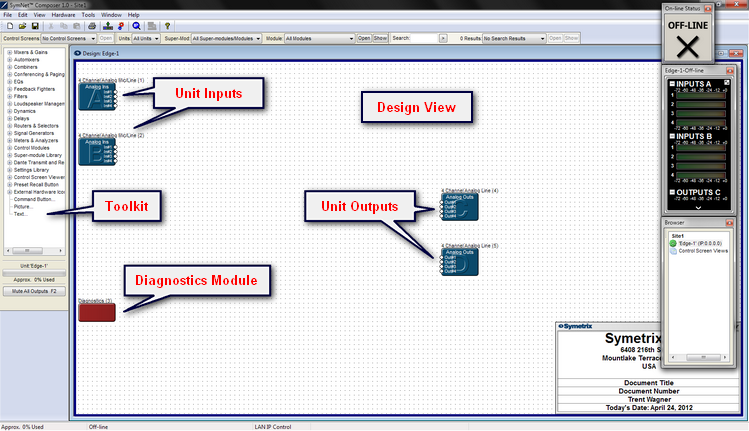This screenshot has height=431, width=749.
Task: Open a design using the folder icon
Action: tap(22, 26)
